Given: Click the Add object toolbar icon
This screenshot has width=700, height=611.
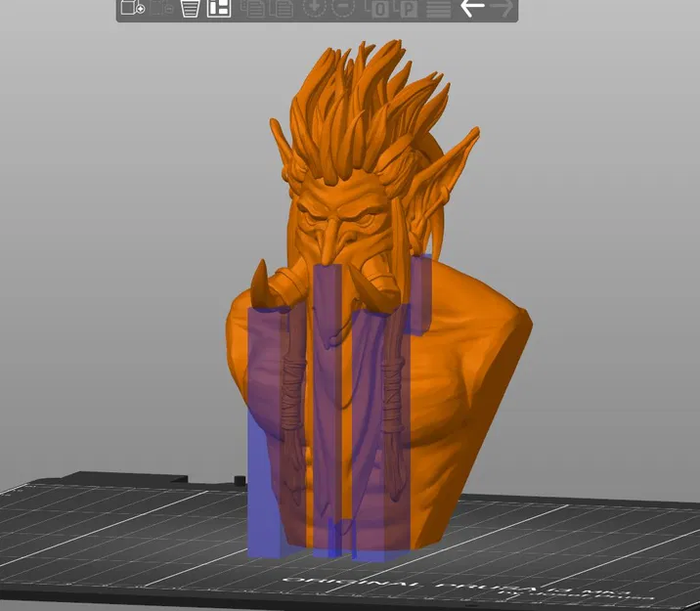Looking at the screenshot, I should tap(133, 8).
